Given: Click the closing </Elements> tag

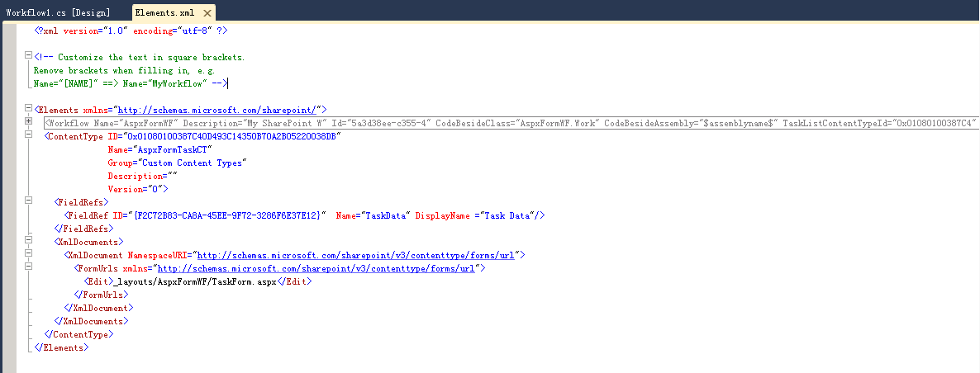Looking at the screenshot, I should point(61,347).
